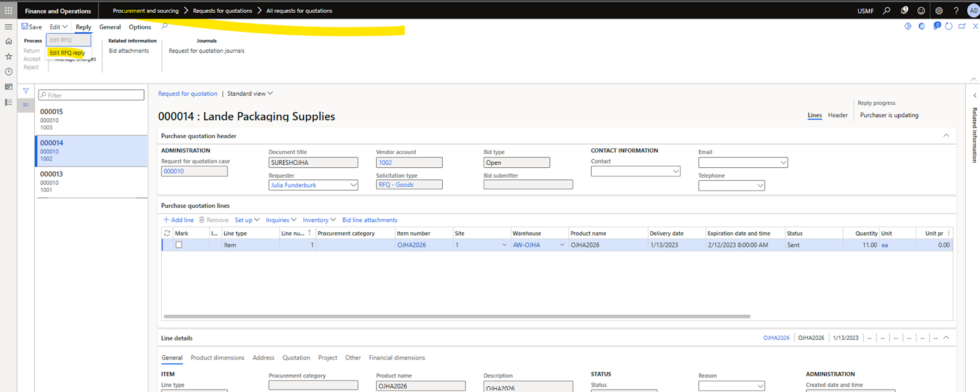Open the AD user profile avatar

973,10
